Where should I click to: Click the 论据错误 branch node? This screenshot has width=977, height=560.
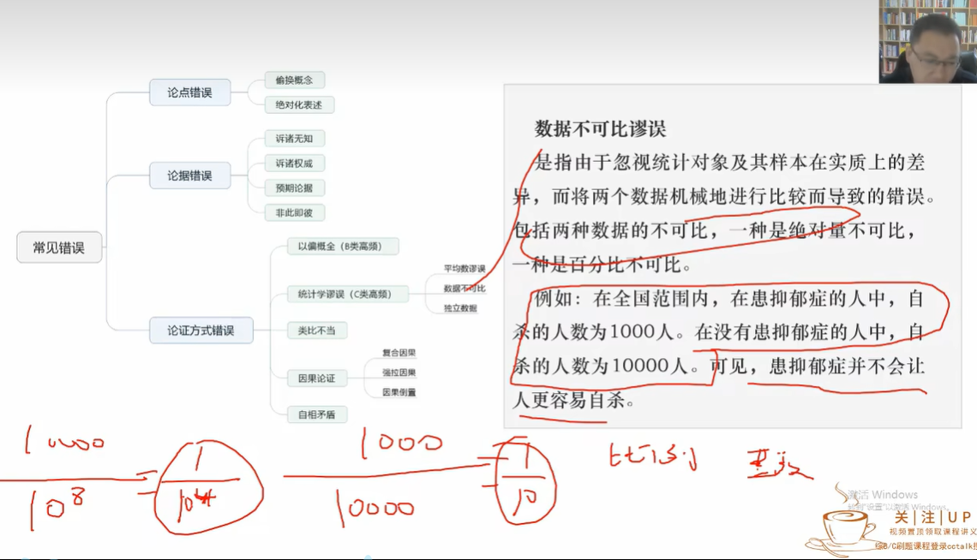point(189,176)
